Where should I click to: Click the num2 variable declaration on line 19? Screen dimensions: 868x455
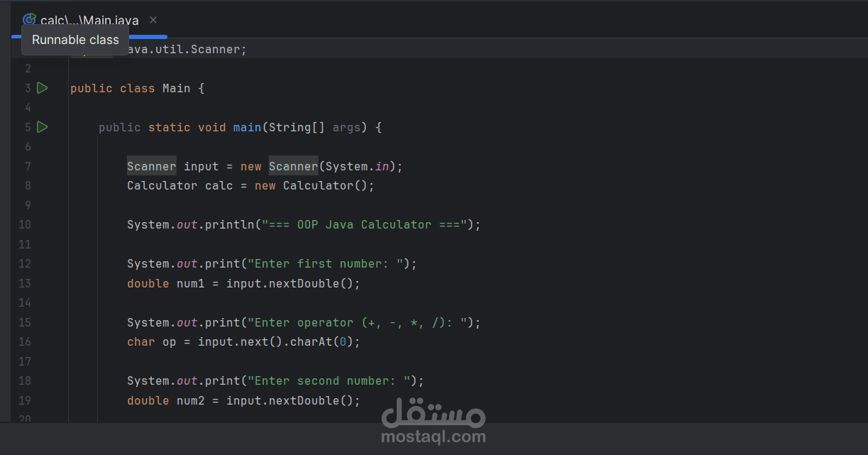[x=190, y=400]
